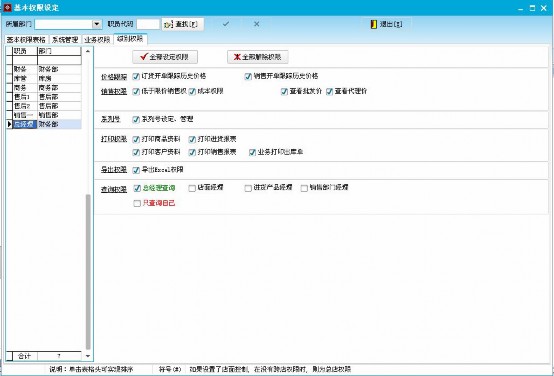Toggle 打印进货报表 checkbox
The width and height of the screenshot is (554, 376).
(192, 140)
